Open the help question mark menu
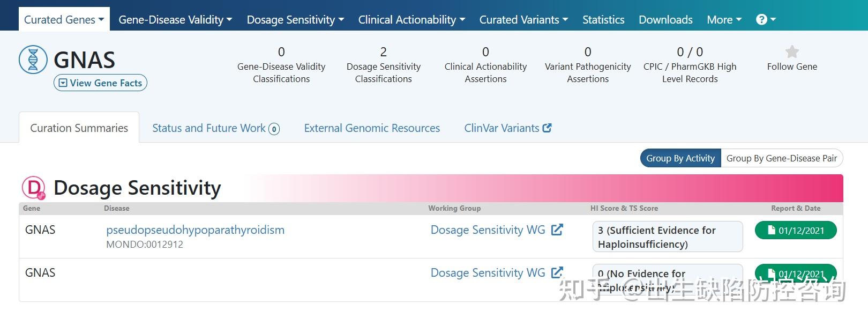Viewport: 868px width, 325px height. [766, 20]
